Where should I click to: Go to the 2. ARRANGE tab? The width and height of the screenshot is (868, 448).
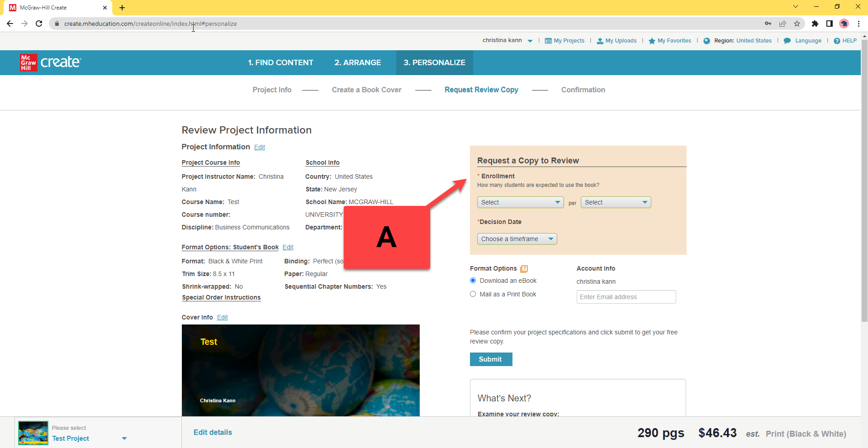[x=357, y=62]
